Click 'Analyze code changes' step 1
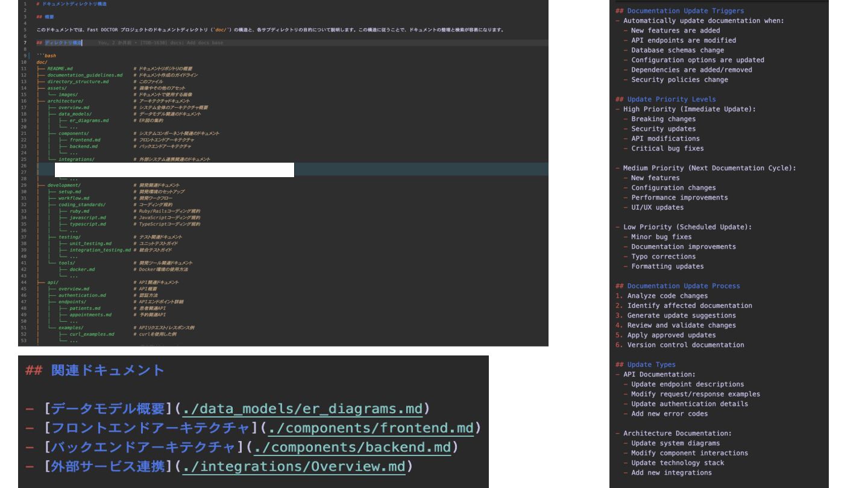 (x=667, y=296)
